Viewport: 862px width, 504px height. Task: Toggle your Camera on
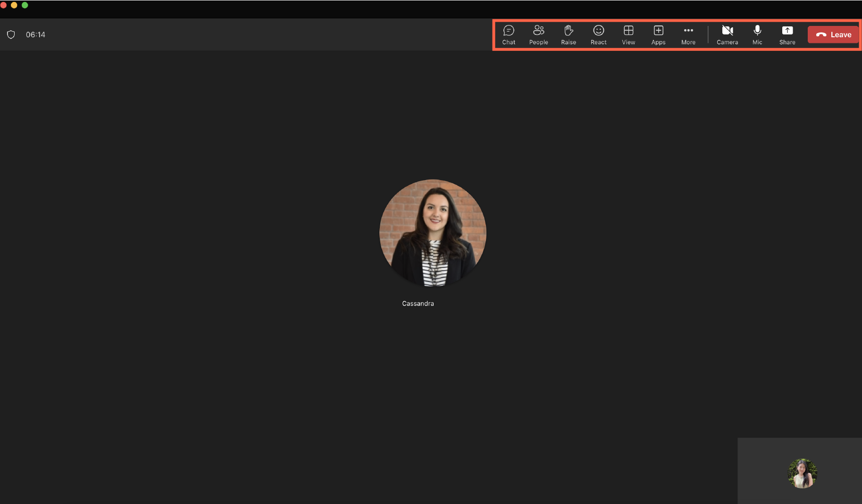(x=727, y=34)
